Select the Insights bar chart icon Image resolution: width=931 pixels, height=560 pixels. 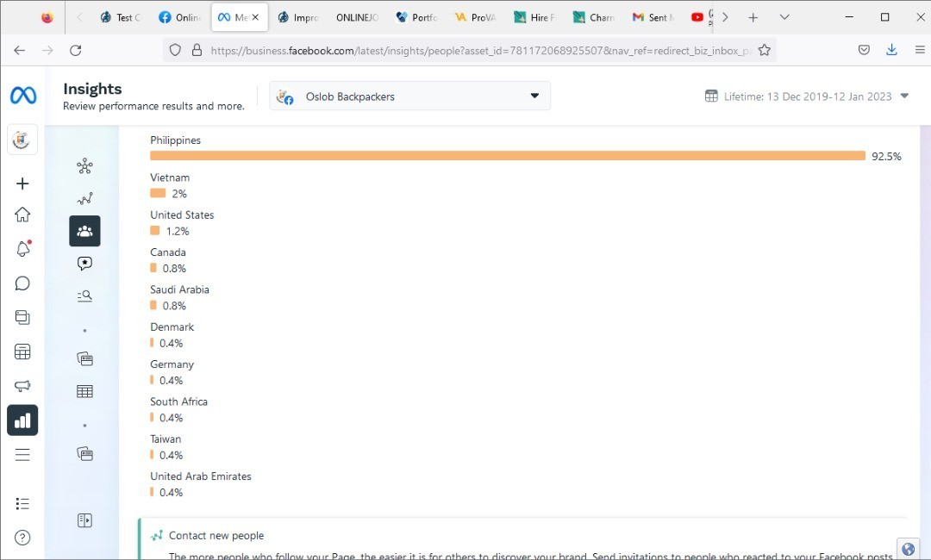point(22,420)
